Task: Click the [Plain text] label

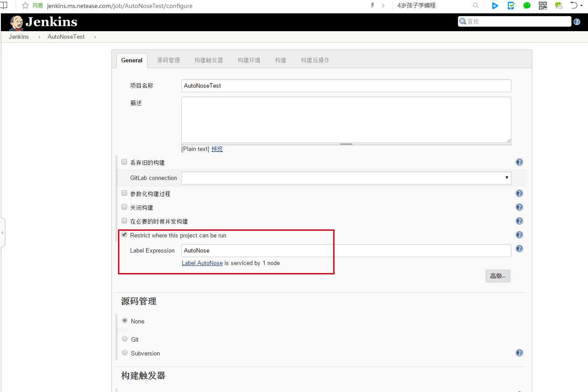Action: [x=195, y=149]
